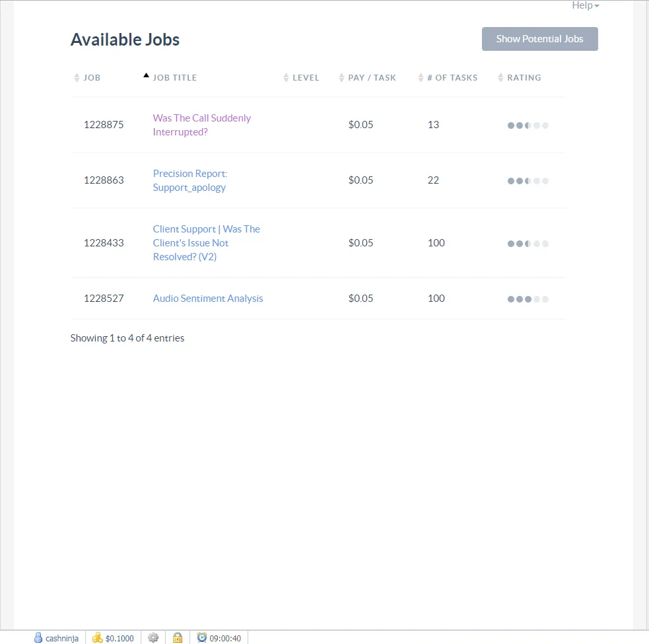Click the Available Jobs heading

[125, 40]
